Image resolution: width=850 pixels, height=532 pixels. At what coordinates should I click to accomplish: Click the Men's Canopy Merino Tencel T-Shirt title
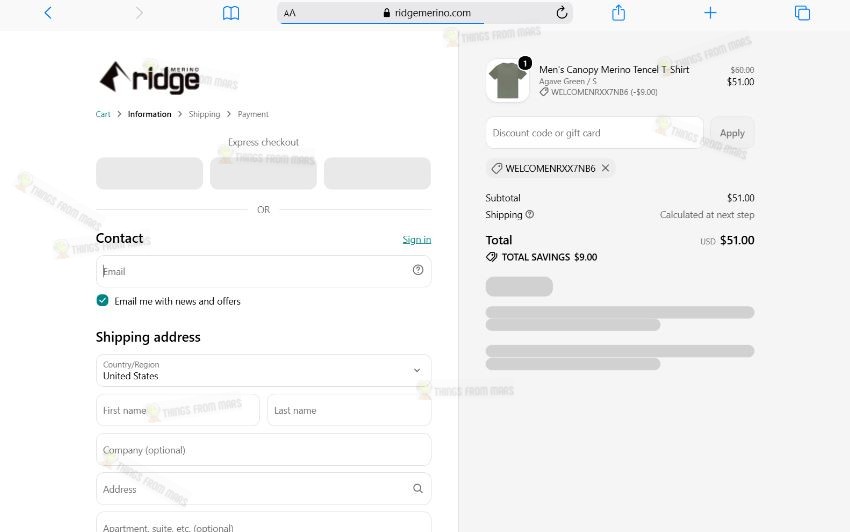(x=614, y=69)
